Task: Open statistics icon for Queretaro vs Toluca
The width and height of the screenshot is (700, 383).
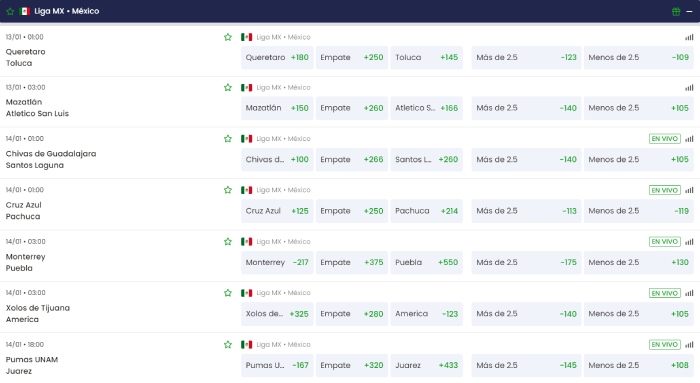Action: [689, 37]
